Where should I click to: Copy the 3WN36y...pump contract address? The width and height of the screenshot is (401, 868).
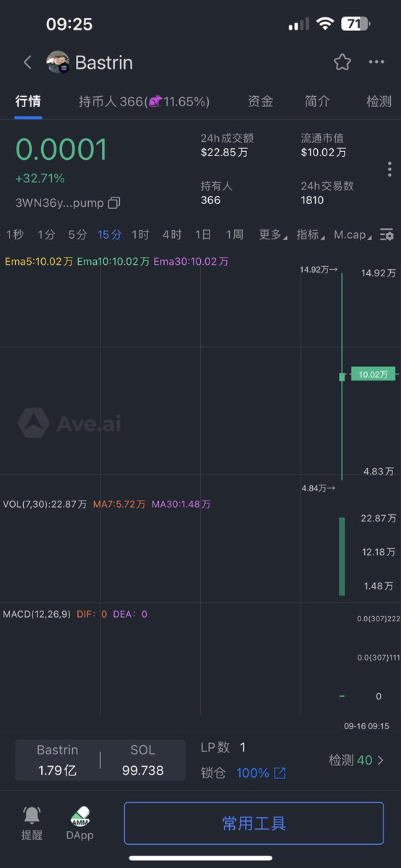(x=114, y=203)
